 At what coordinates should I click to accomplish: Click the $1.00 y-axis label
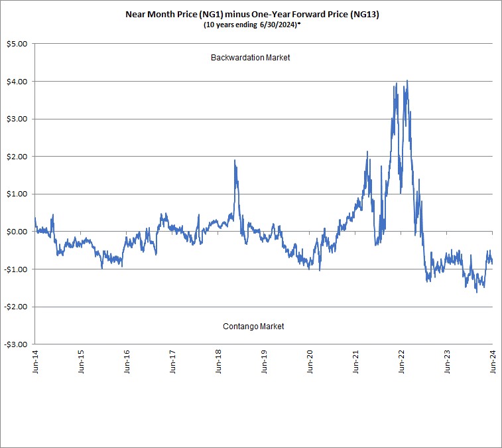(x=17, y=194)
